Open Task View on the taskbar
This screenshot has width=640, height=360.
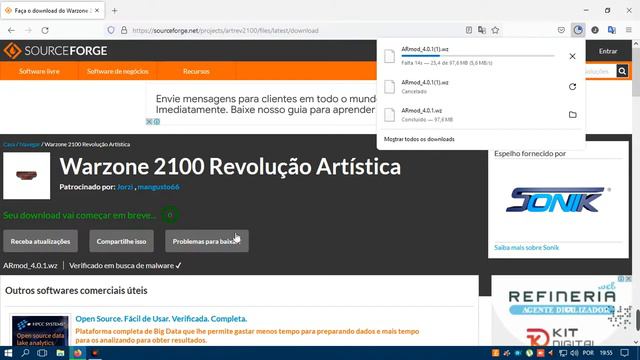(x=42, y=353)
